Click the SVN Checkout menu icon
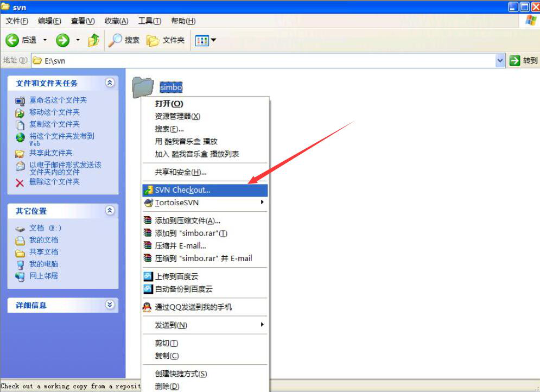 click(x=148, y=190)
